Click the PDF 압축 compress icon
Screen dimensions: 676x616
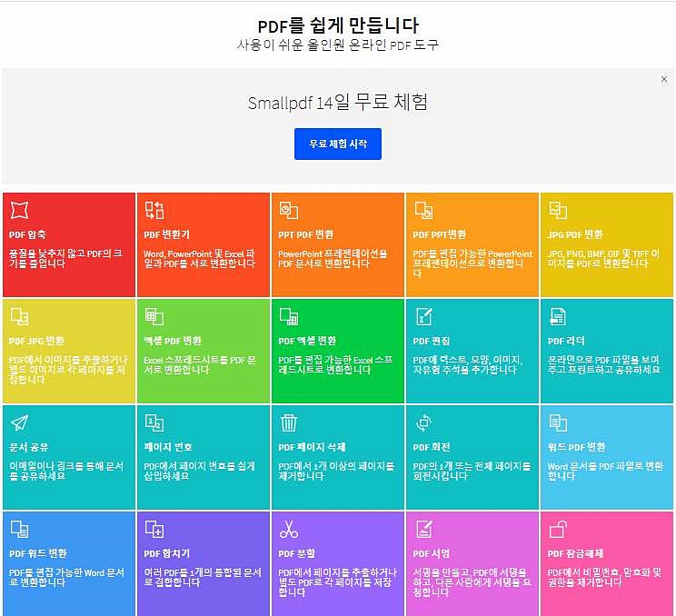click(x=19, y=210)
